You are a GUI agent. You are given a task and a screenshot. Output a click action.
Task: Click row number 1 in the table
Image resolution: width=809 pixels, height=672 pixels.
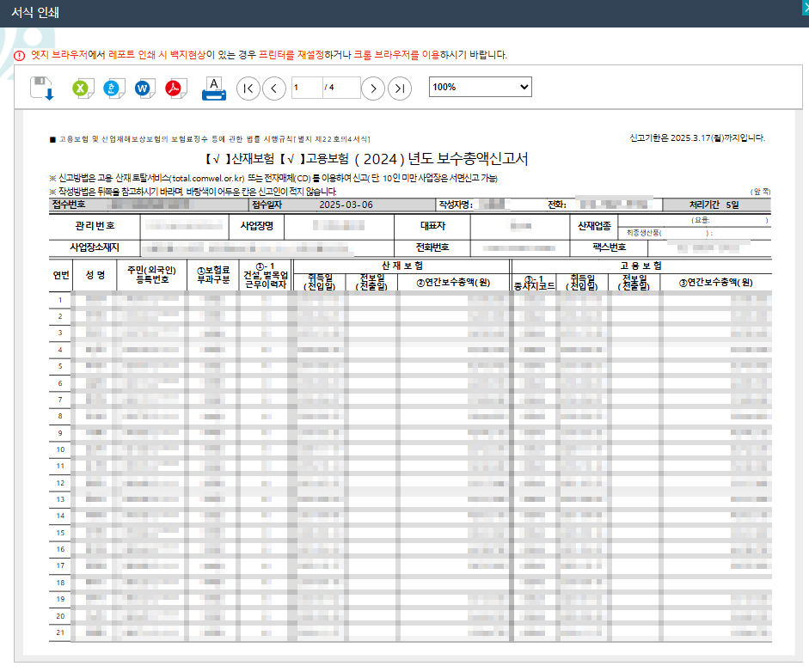click(60, 300)
